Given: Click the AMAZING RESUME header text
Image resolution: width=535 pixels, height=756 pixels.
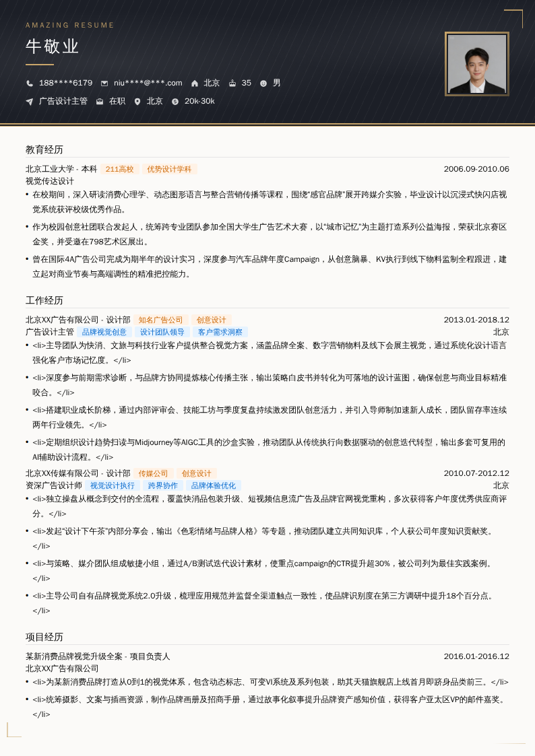Looking at the screenshot, I should coord(70,25).
